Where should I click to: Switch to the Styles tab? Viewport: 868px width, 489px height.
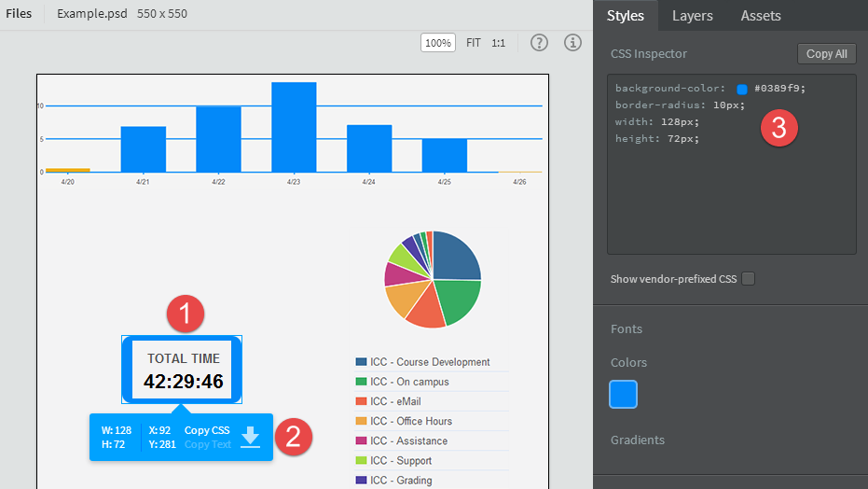point(625,16)
